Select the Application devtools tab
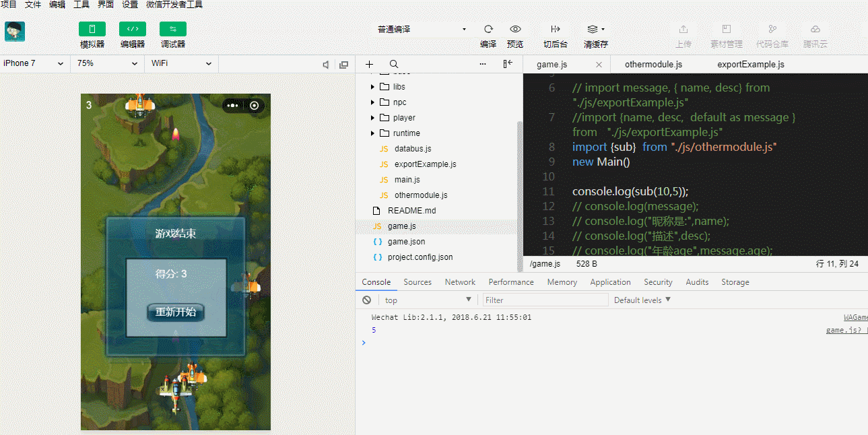 click(610, 282)
